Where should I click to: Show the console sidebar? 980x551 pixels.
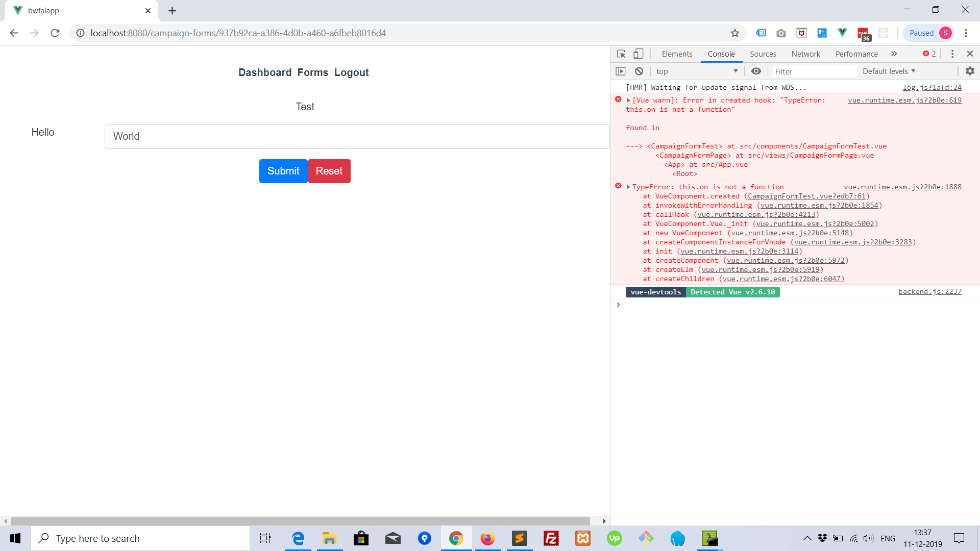click(621, 71)
